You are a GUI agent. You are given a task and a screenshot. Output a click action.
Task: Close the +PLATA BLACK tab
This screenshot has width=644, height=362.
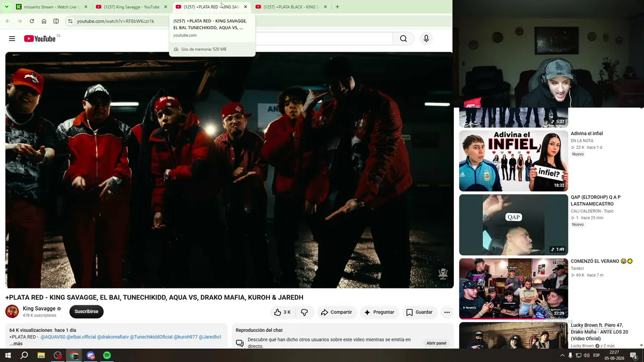click(325, 7)
